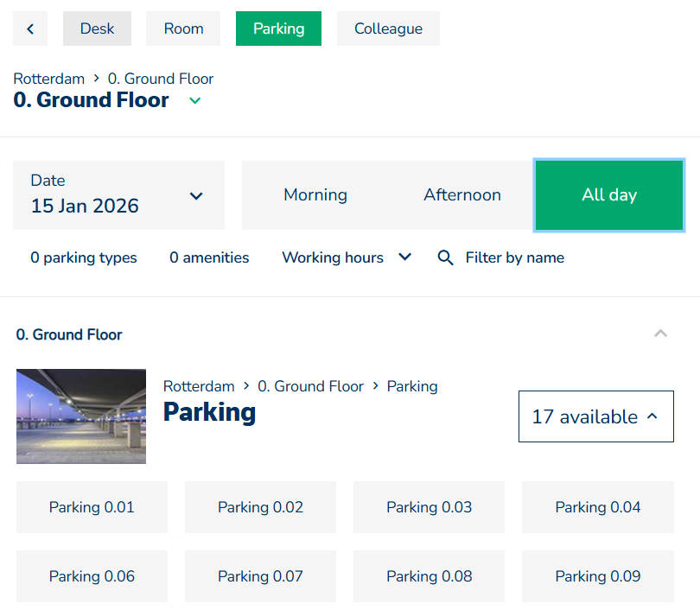Click Rotterdam in the top breadcrumb
Image resolution: width=700 pixels, height=610 pixels.
coord(48,79)
